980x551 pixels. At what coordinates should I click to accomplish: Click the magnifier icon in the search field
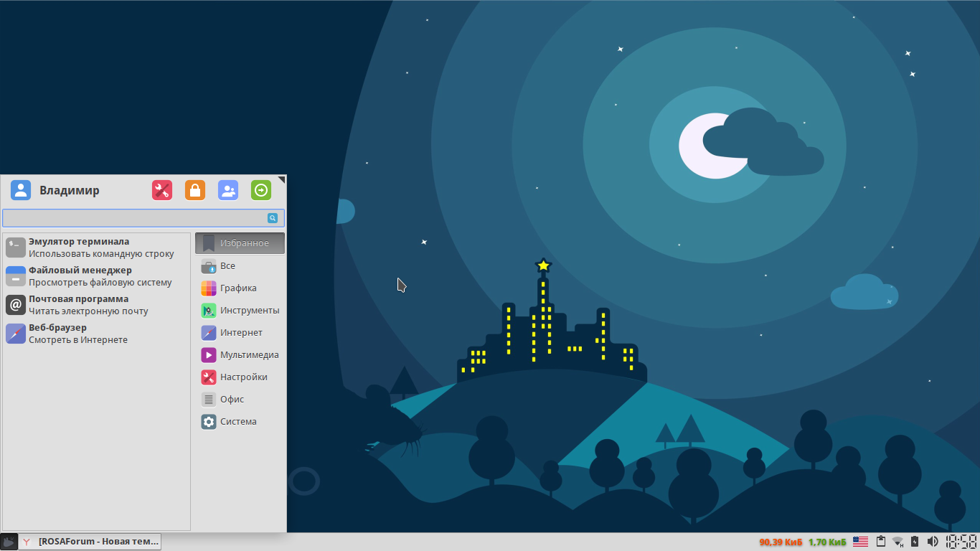(x=273, y=218)
